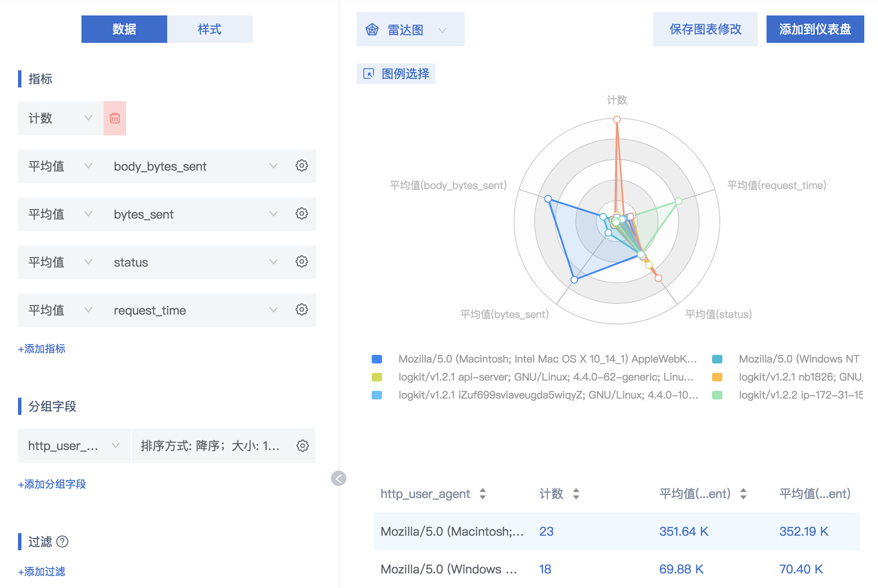
Task: Click the 图例选择 button
Action: [396, 74]
